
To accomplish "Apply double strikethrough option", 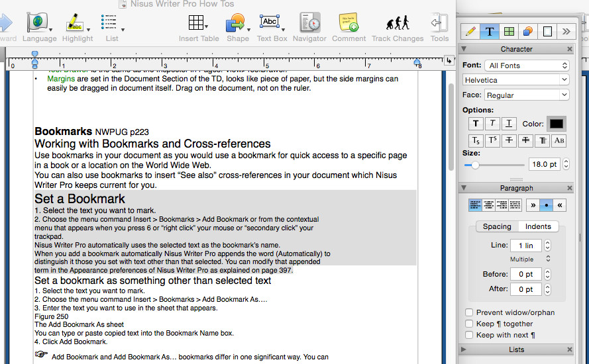I will pyautogui.click(x=525, y=141).
